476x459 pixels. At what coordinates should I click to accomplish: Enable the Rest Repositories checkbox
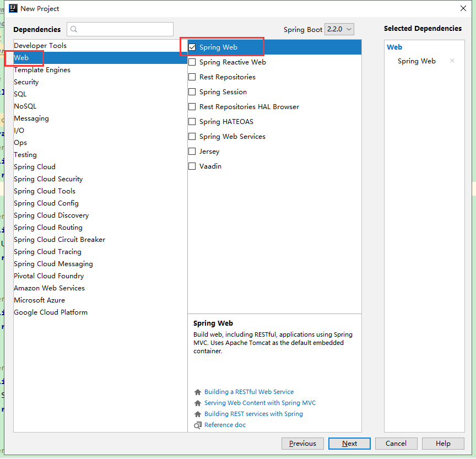pyautogui.click(x=192, y=77)
